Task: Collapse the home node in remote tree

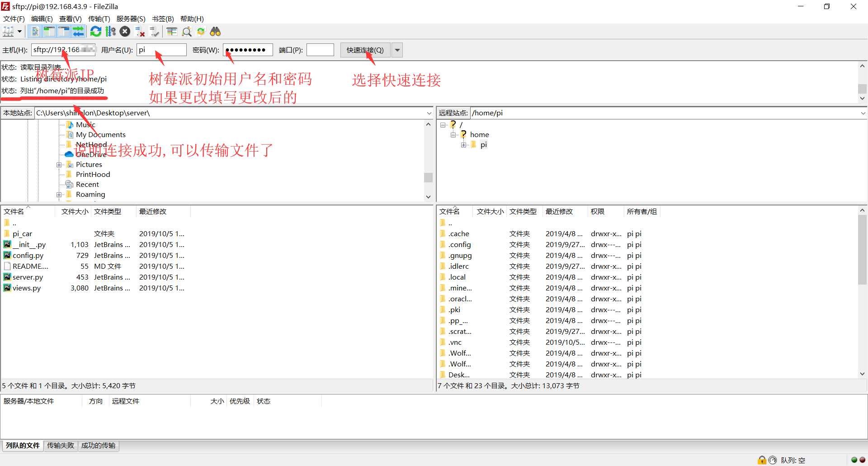Action: (453, 135)
